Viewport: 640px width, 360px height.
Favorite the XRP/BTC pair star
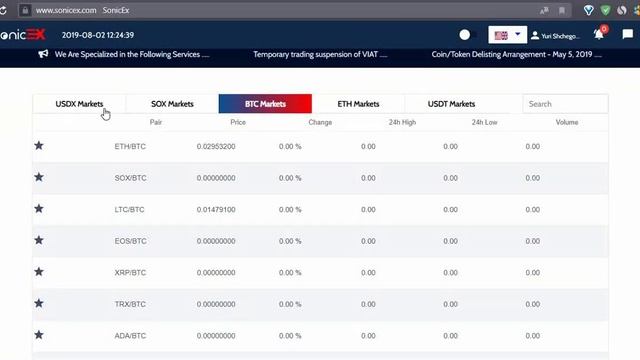click(x=39, y=271)
